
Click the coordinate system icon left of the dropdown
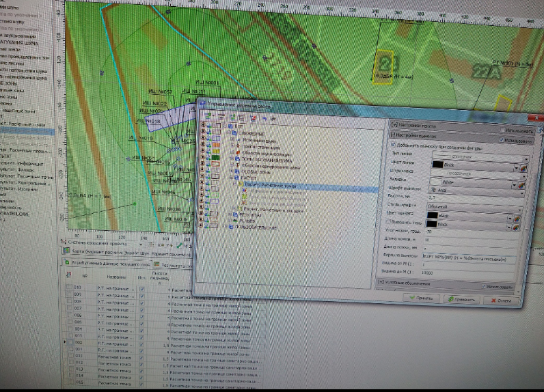point(63,243)
